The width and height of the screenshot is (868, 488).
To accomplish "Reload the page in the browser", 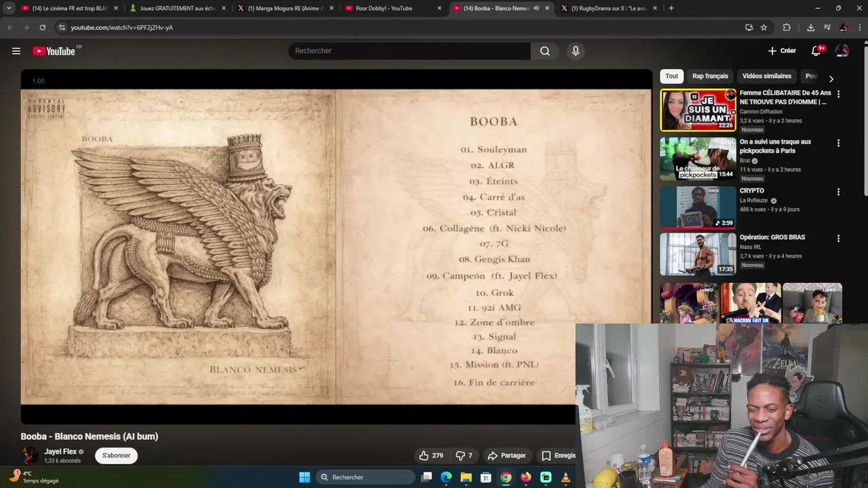I will (42, 27).
